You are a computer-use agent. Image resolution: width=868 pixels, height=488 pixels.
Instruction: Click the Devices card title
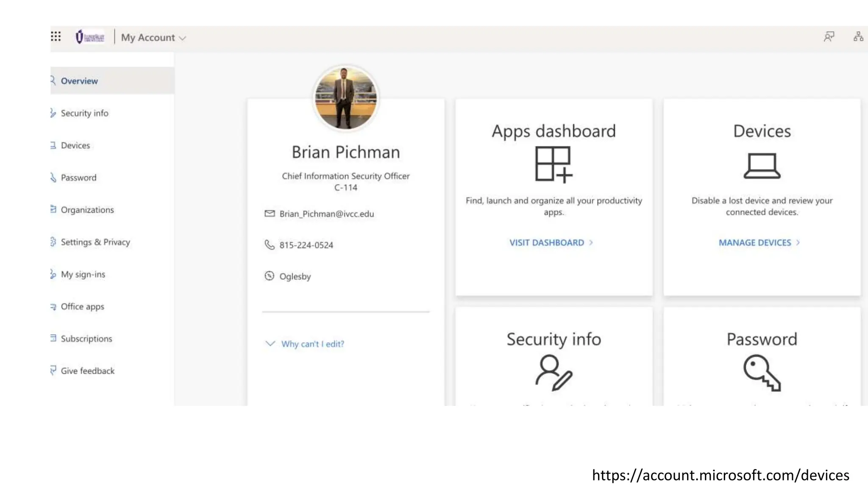[762, 131]
